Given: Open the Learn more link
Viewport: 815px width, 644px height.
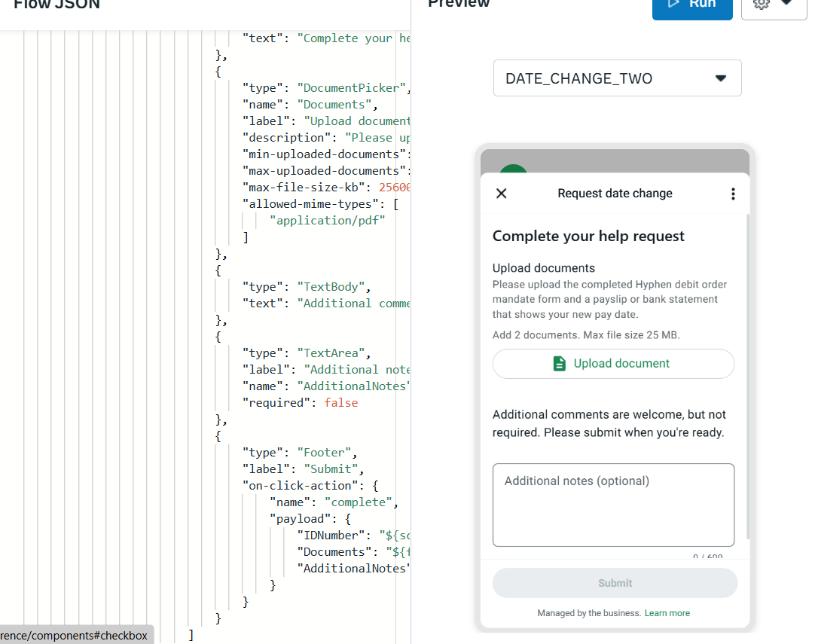Looking at the screenshot, I should (x=667, y=613).
